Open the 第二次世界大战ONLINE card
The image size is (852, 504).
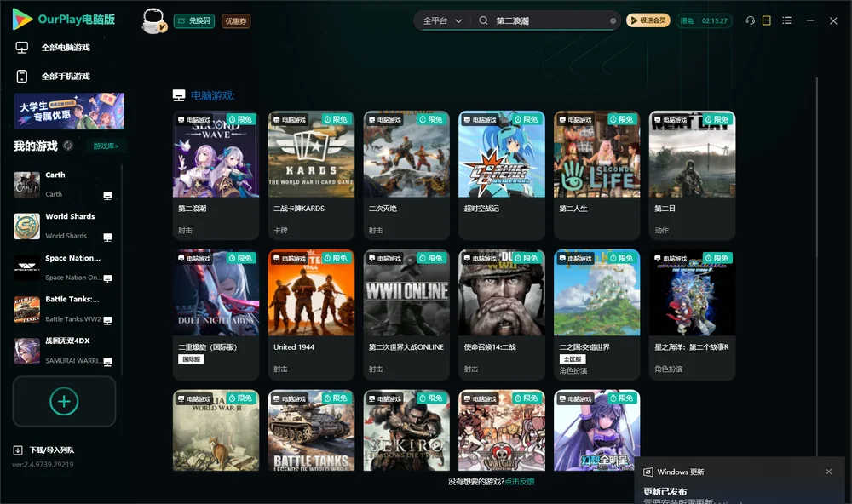pyautogui.click(x=406, y=314)
